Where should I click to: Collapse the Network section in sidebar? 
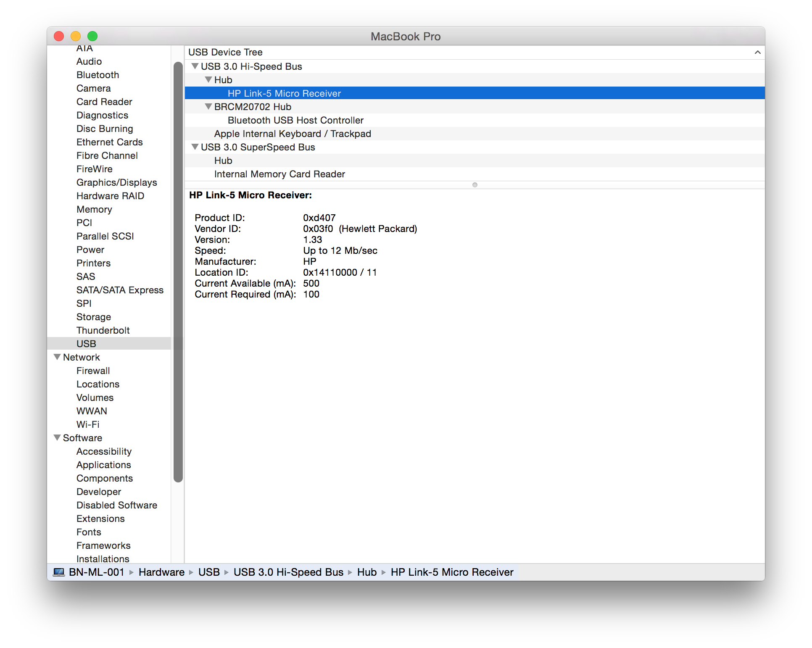(x=58, y=357)
